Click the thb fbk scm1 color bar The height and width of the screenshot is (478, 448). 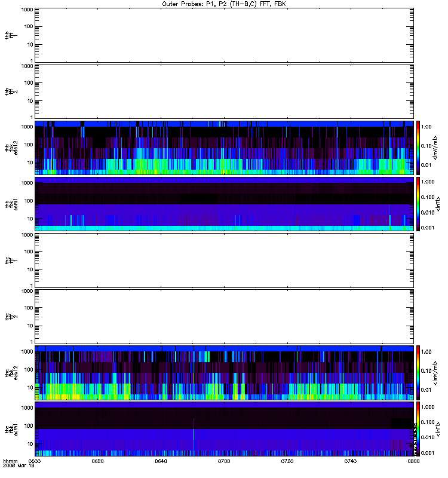pyautogui.click(x=418, y=204)
